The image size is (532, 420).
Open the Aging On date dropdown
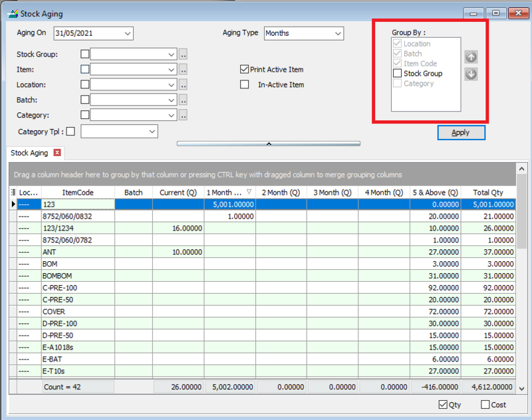click(128, 33)
